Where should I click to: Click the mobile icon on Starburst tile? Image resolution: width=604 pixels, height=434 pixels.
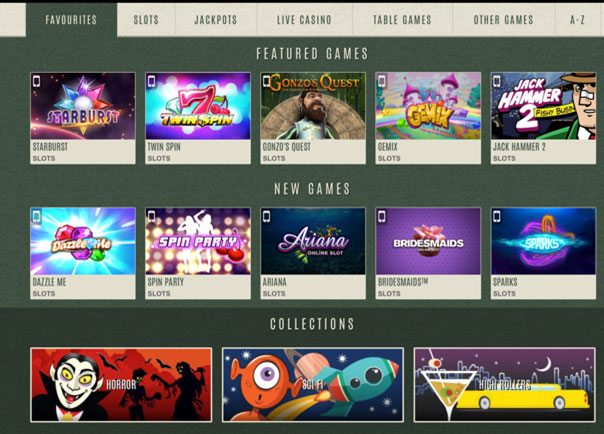(x=37, y=81)
